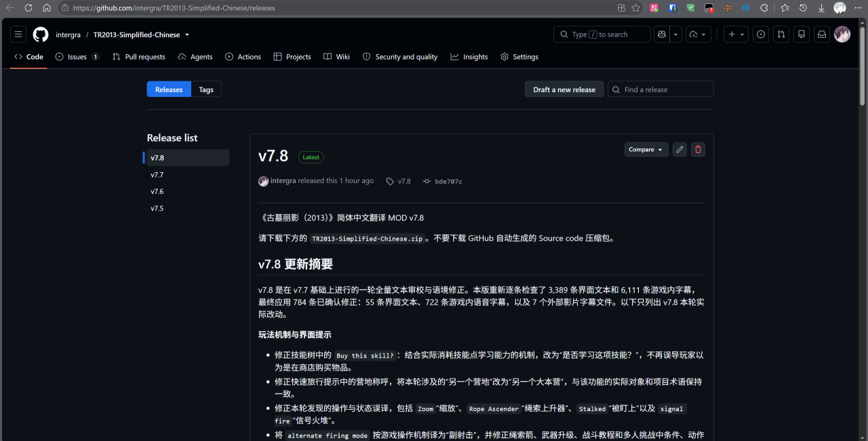This screenshot has width=868, height=441.
Task: Open the browser profile avatar
Action: [840, 8]
